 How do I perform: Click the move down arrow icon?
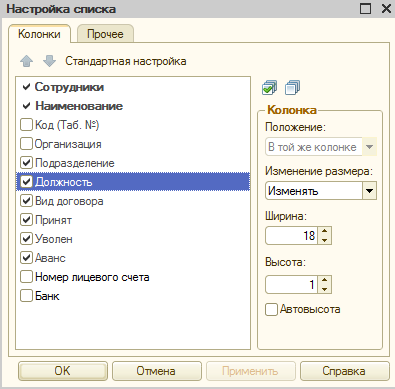coord(49,61)
